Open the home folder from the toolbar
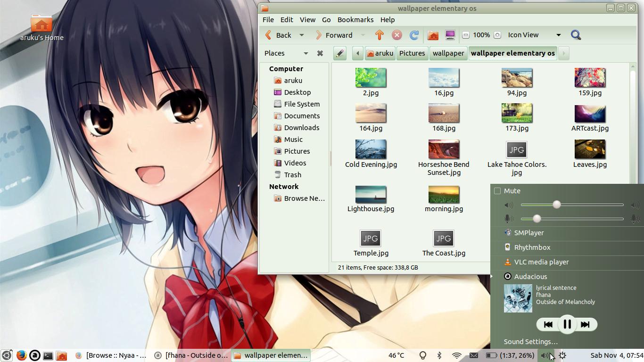644x362 pixels. click(x=433, y=35)
